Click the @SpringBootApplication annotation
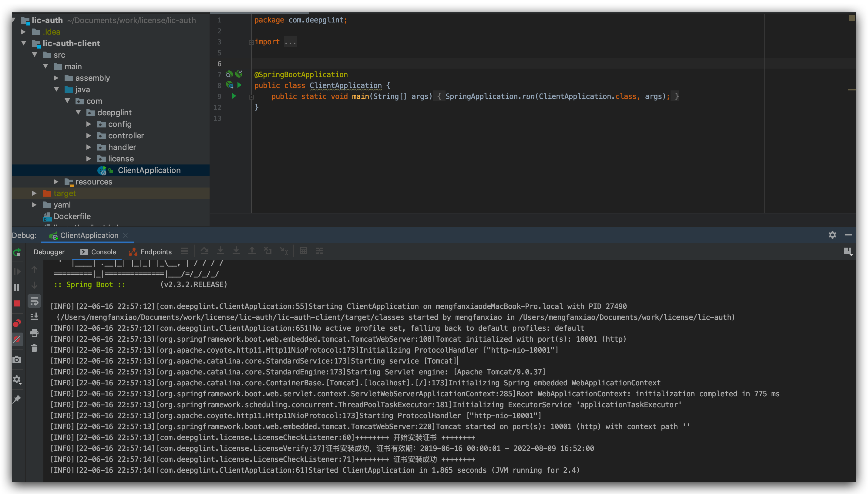 [301, 75]
